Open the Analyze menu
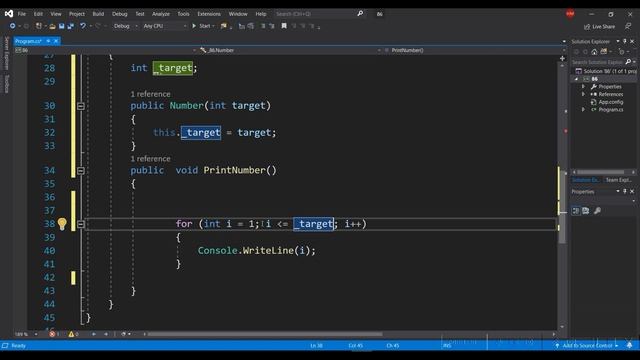Image resolution: width=640 pixels, height=360 pixels. point(161,14)
